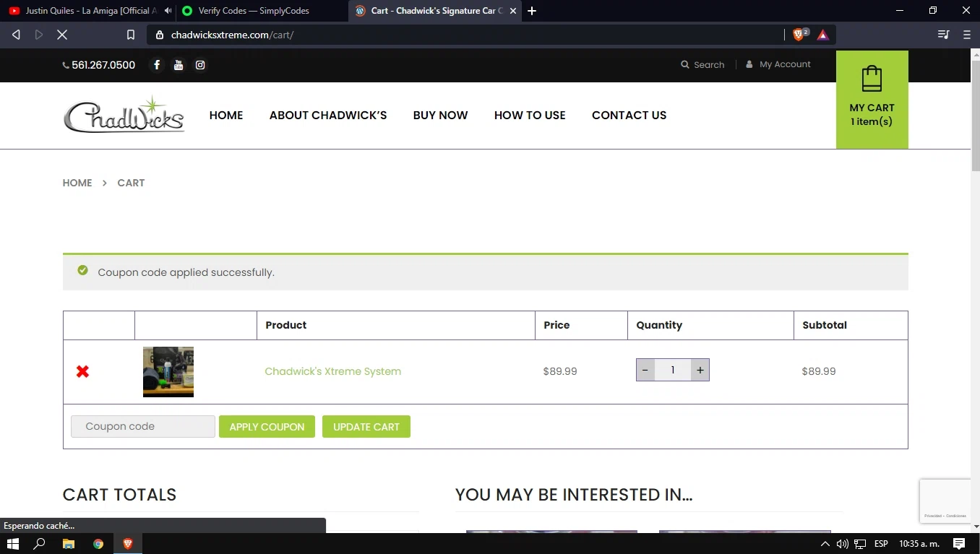Open the volume control in tray
The width and height of the screenshot is (980, 554).
point(842,544)
